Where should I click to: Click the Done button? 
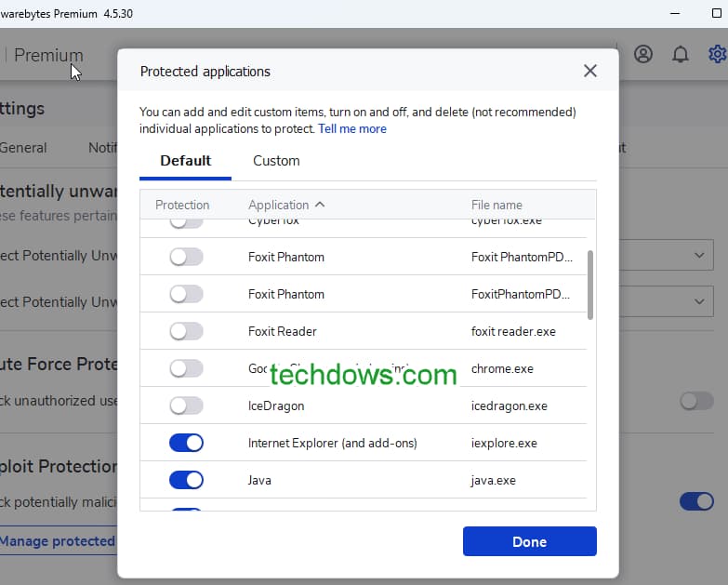529,541
